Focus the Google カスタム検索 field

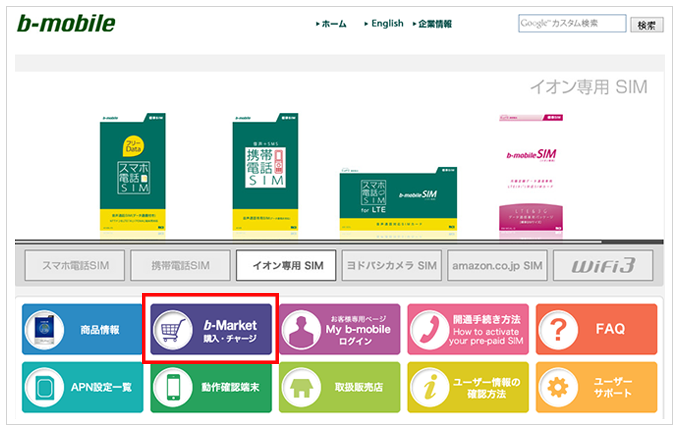tap(572, 23)
